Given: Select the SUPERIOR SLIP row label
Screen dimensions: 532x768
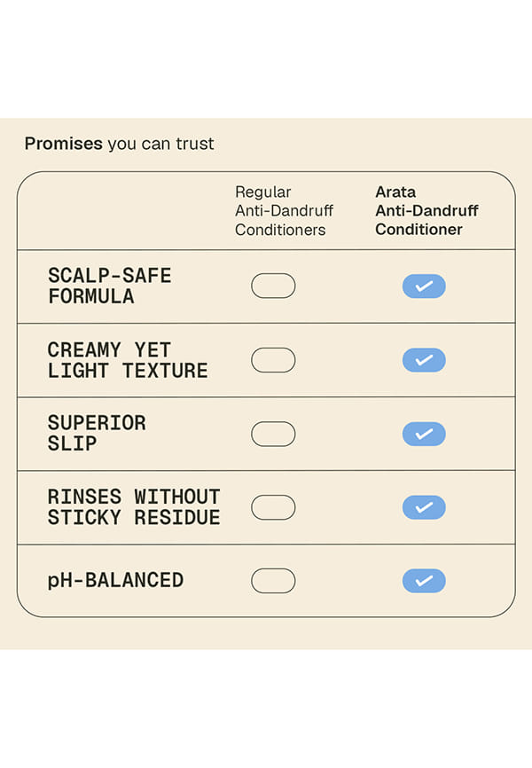Looking at the screenshot, I should 97,433.
